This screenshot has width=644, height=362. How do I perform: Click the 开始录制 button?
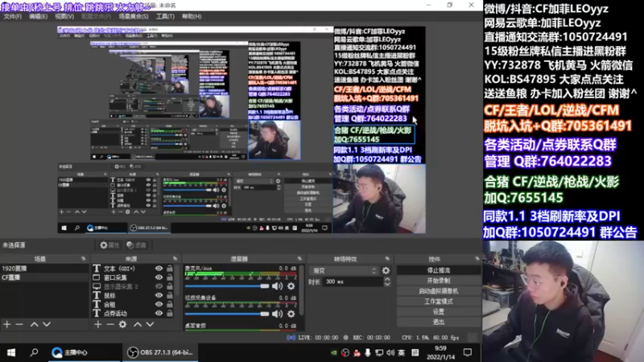click(439, 281)
